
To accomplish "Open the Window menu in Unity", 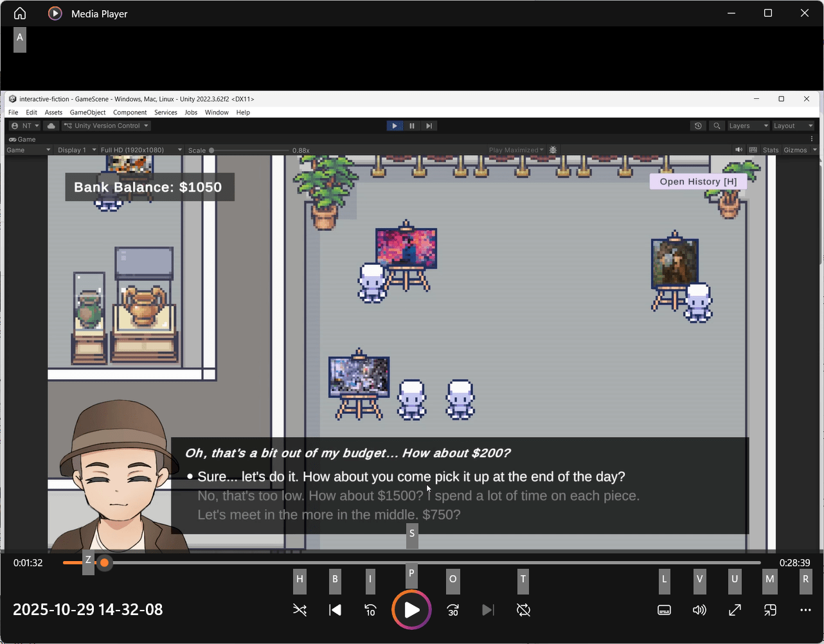I will coord(217,112).
